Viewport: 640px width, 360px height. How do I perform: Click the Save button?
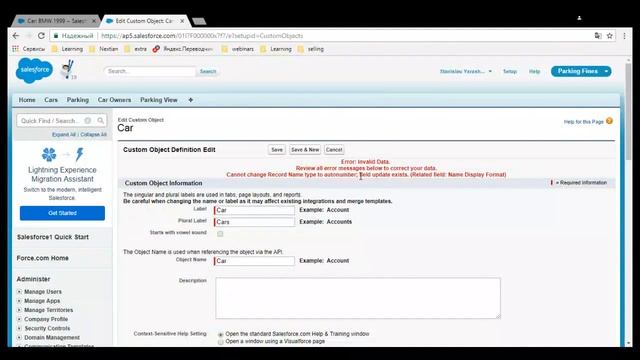coord(277,150)
